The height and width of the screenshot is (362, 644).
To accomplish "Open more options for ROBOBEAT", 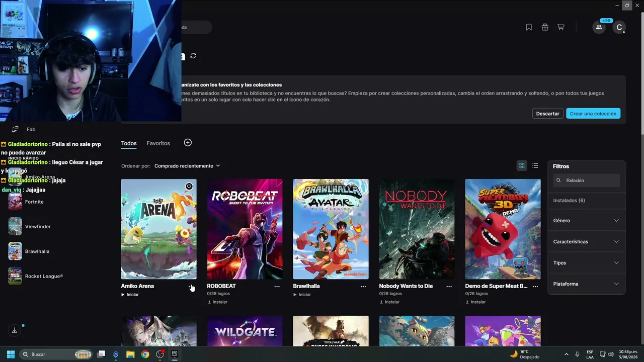I will coord(277,286).
